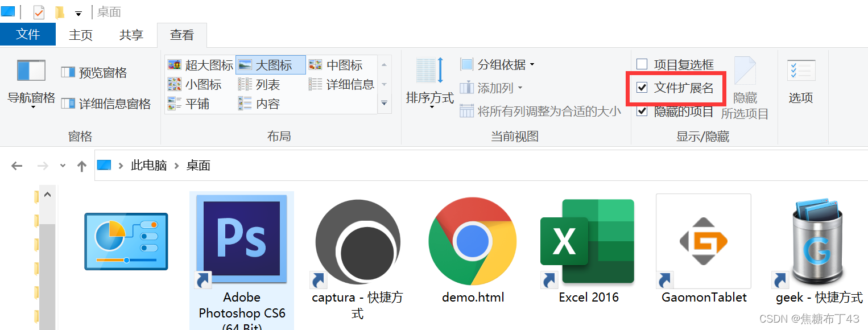Expand the layout gallery more arrow
This screenshot has width=868, height=330.
385,104
